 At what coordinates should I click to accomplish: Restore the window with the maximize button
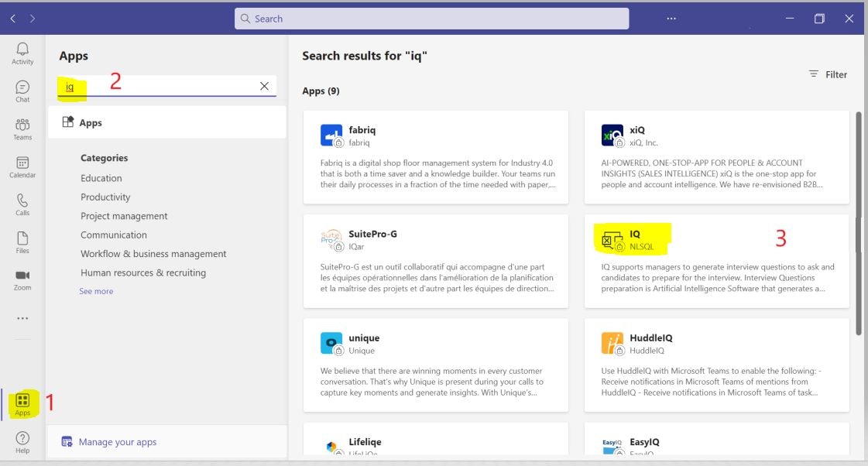click(x=819, y=19)
